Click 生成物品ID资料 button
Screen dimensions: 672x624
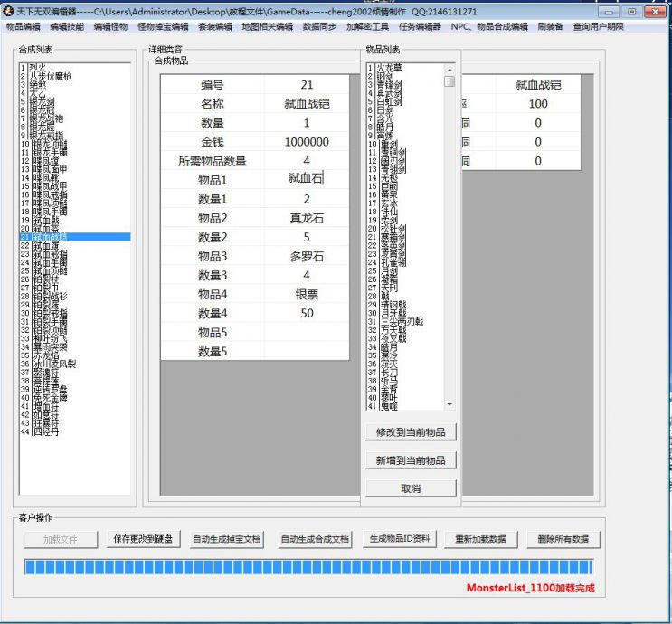point(400,539)
